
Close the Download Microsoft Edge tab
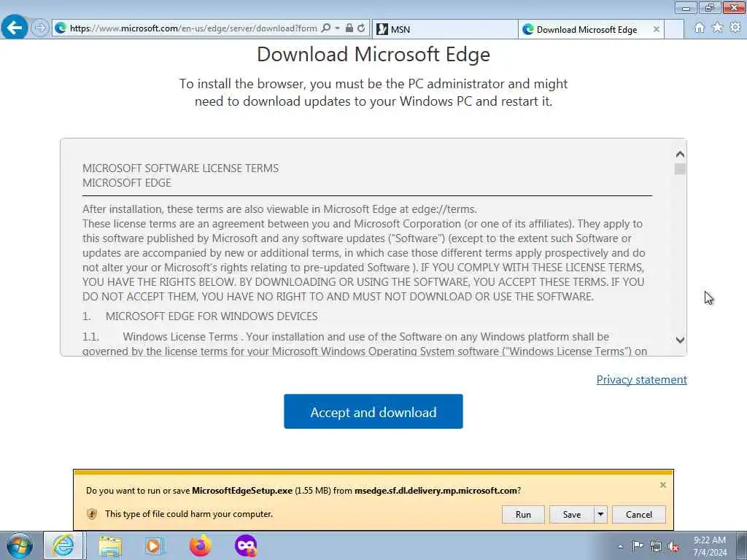(656, 29)
